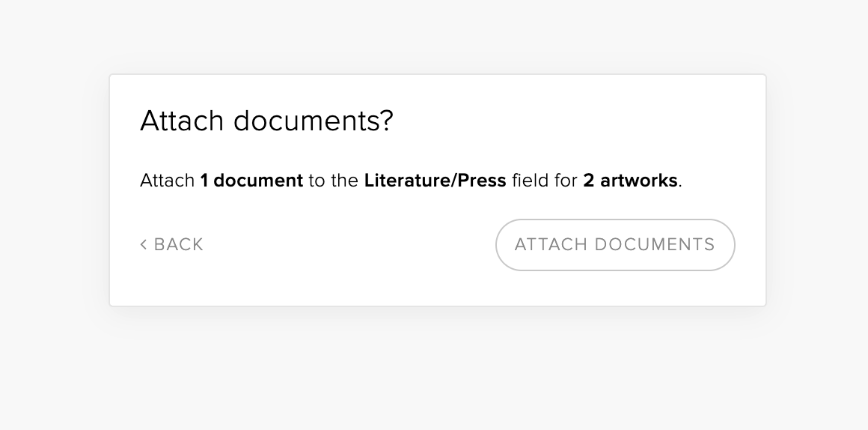This screenshot has height=430, width=868.
Task: Confirm with the ATTACH DOCUMENTS button
Action: pos(614,244)
